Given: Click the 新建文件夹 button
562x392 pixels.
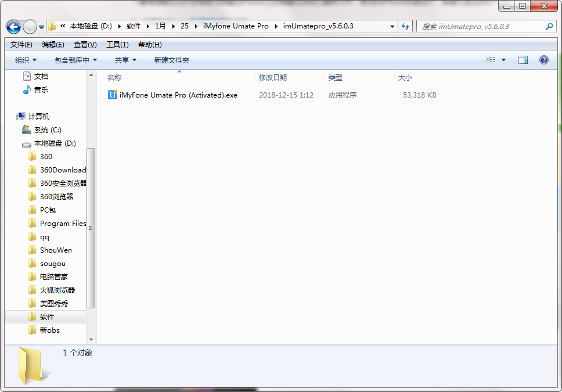Looking at the screenshot, I should point(172,60).
